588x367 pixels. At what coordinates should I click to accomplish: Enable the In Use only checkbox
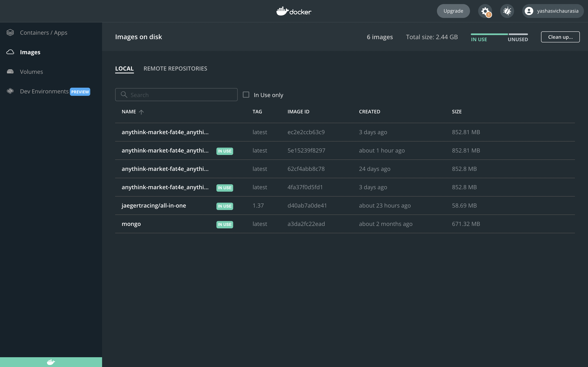(246, 95)
